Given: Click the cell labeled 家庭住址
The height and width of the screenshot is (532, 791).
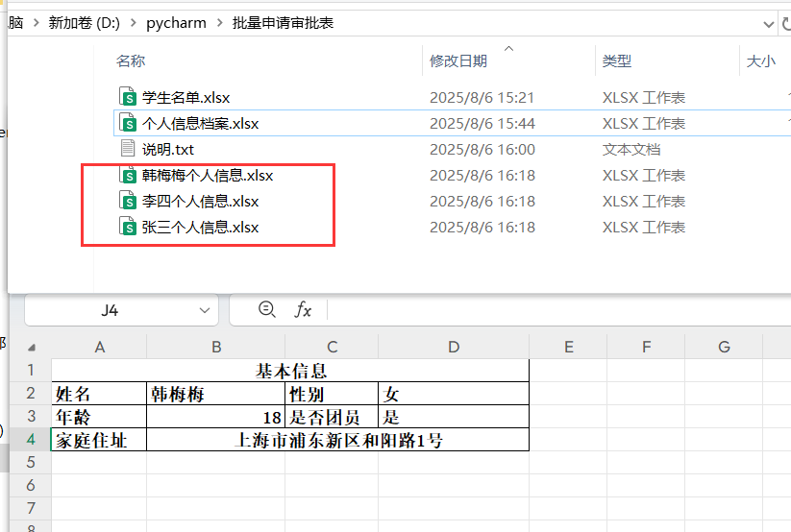Looking at the screenshot, I should coord(99,440).
